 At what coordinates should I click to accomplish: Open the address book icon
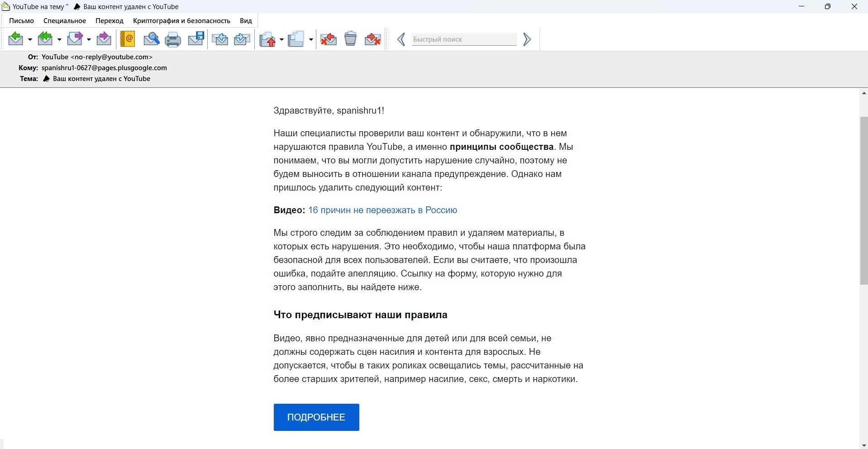[x=128, y=39]
